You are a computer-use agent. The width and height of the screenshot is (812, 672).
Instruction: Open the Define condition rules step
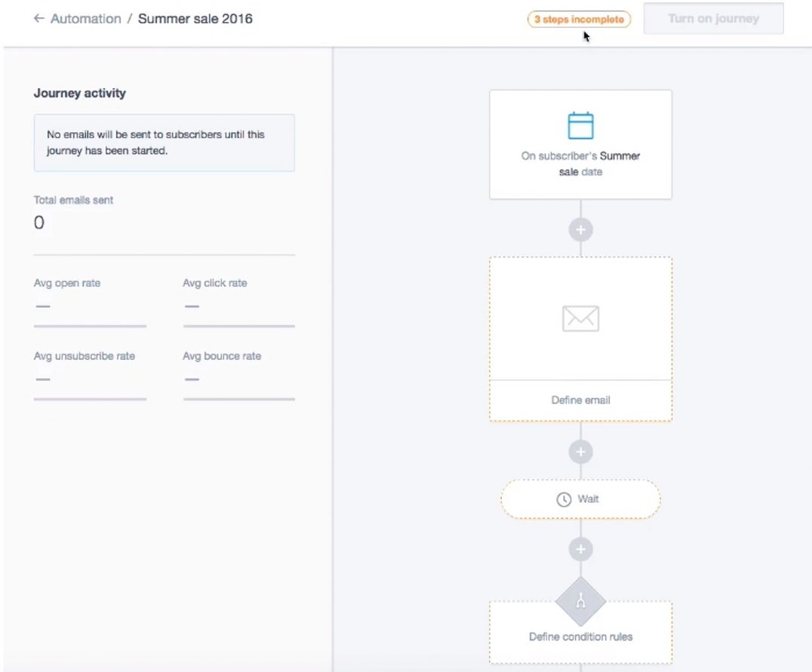coord(580,636)
